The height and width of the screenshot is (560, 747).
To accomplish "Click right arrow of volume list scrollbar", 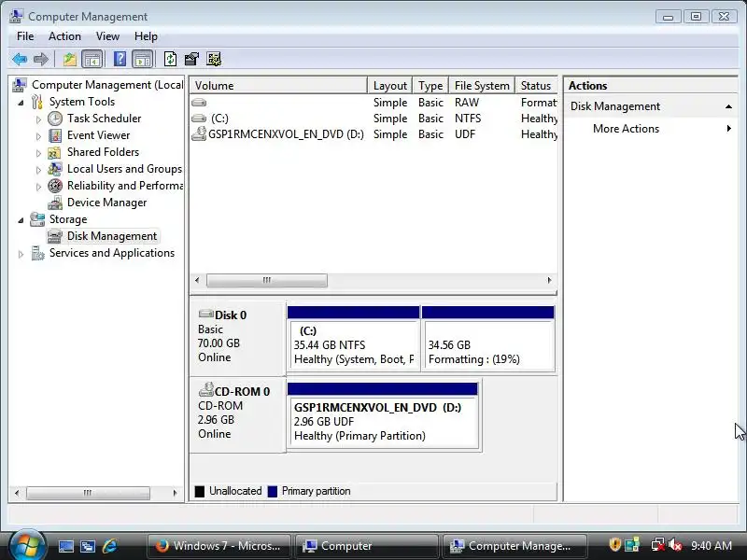I will click(x=549, y=280).
